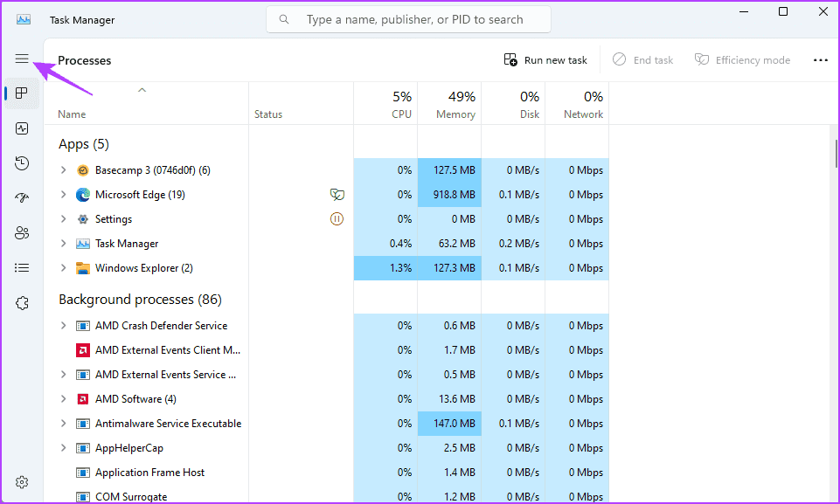Expand the Microsoft Edge process group
Screen dimensions: 840x504
[x=63, y=195]
